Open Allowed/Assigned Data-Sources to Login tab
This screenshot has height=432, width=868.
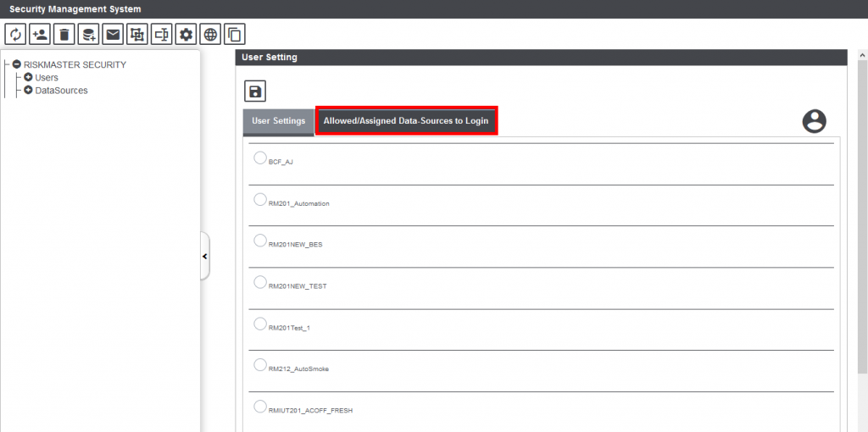click(x=406, y=120)
